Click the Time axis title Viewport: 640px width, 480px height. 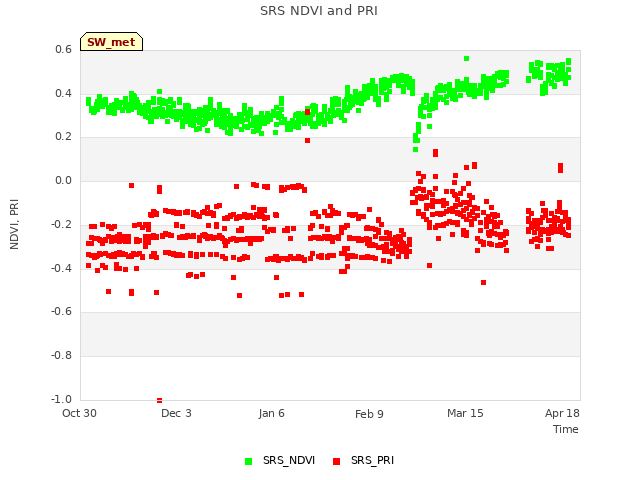pyautogui.click(x=566, y=429)
